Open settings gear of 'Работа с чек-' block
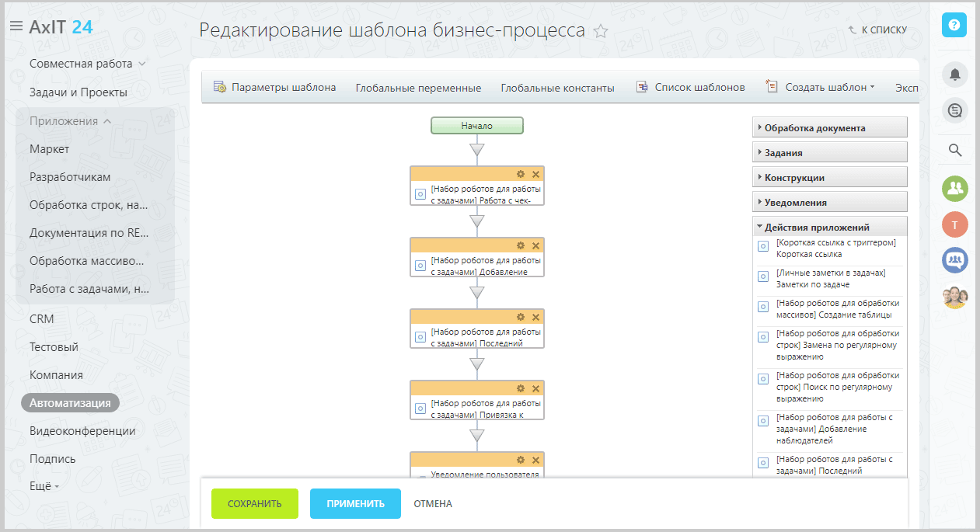980x532 pixels. [521, 173]
